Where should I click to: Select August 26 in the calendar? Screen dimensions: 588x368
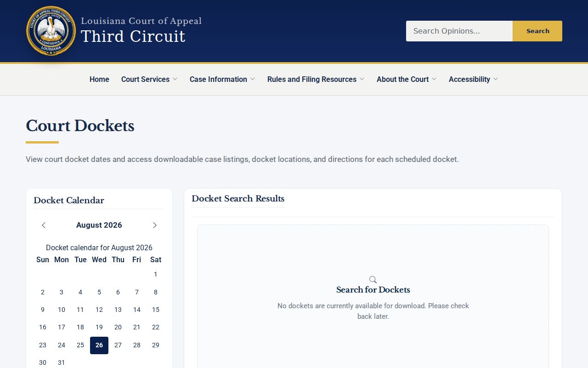tap(99, 345)
